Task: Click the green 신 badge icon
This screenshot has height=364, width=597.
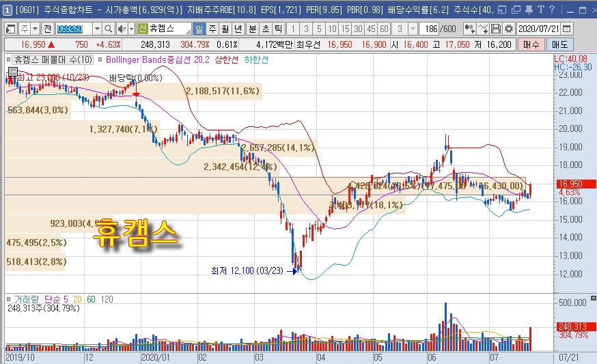Action: (142, 28)
